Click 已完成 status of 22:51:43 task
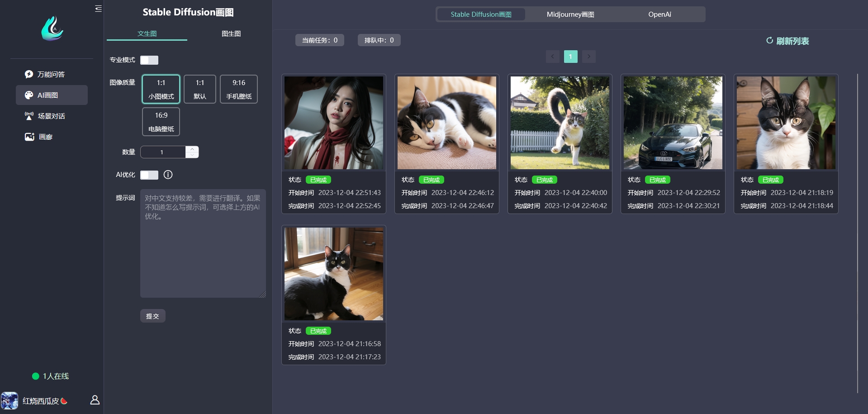 coord(318,180)
